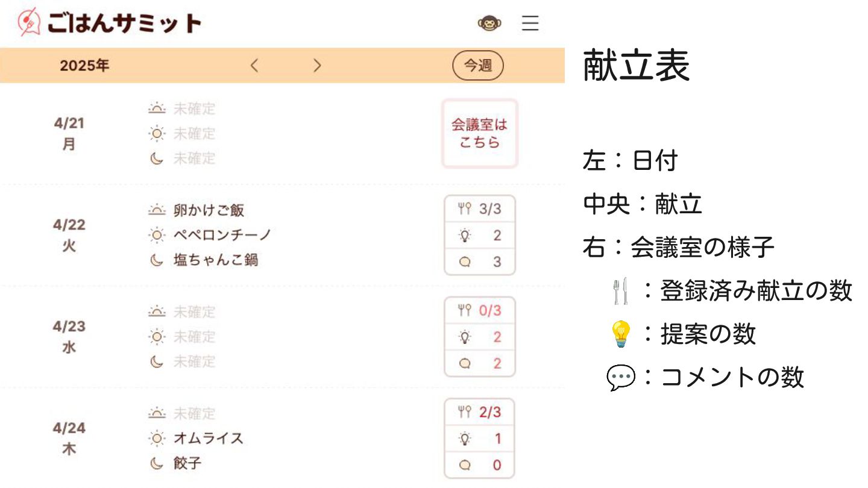Viewport: 868px width, 488px height.
Task: Go to next week with right chevron
Action: 317,66
